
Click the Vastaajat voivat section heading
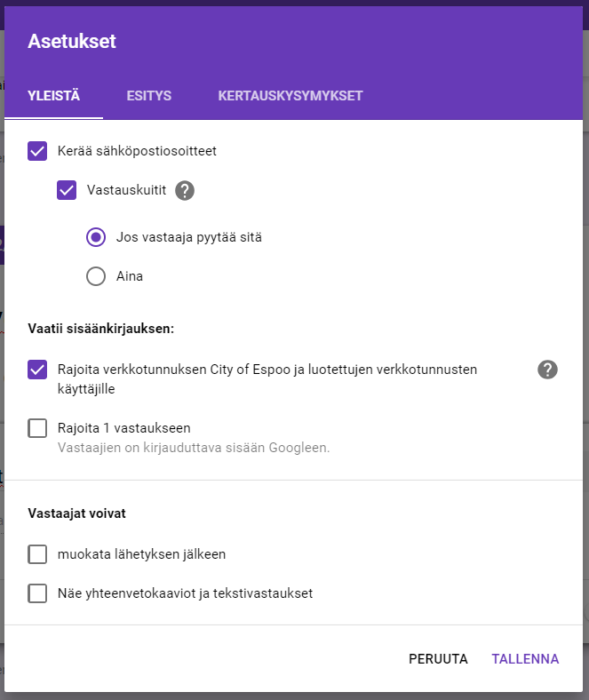[76, 513]
